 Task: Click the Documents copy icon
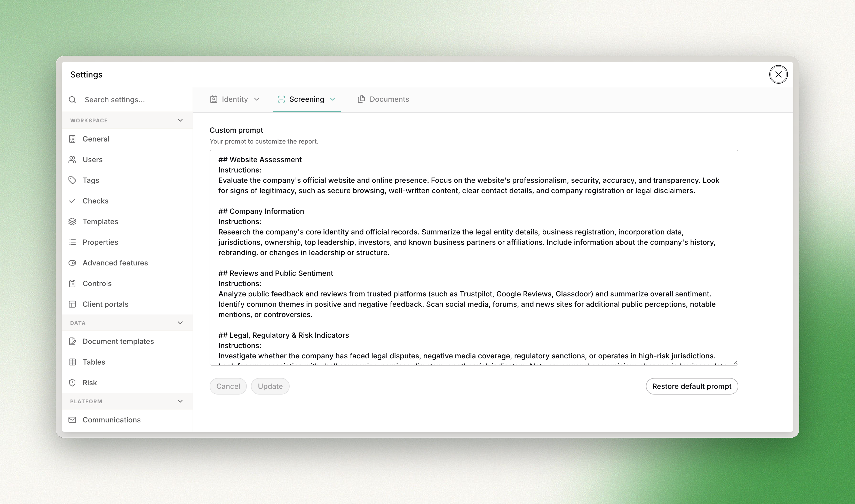361,99
